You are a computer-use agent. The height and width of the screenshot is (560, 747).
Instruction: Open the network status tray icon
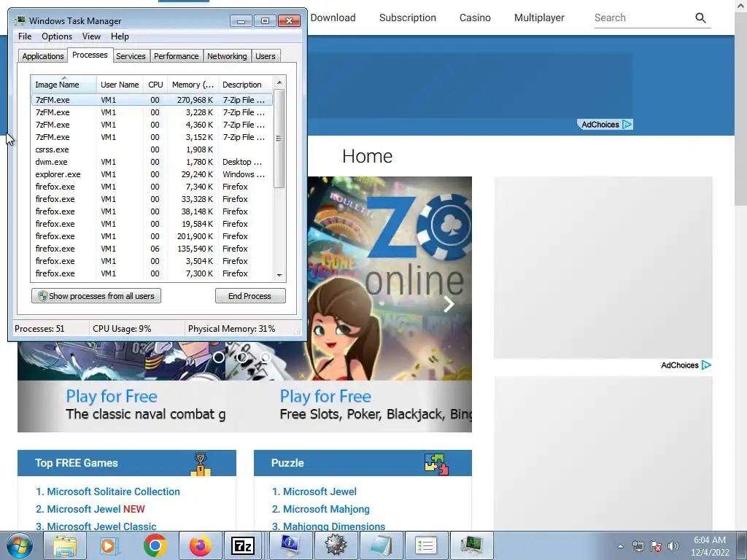click(638, 546)
